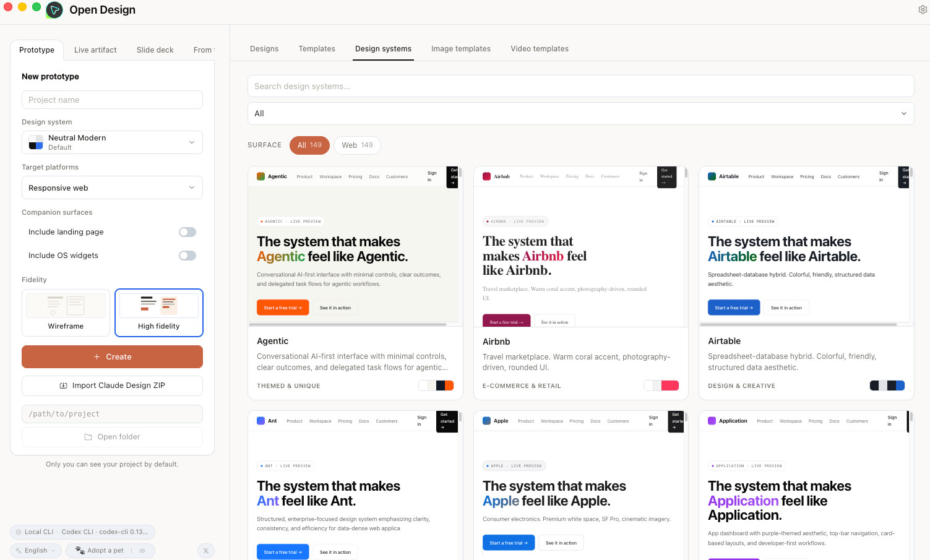Click the Airtable logo in the preview card
Screen dimensions: 930x560
click(712, 176)
